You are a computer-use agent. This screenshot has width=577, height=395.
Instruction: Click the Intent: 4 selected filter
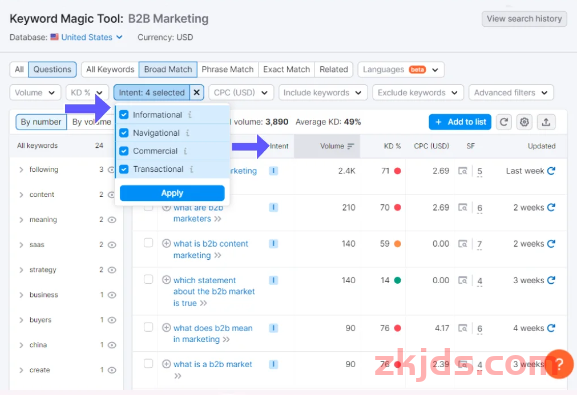click(x=152, y=92)
